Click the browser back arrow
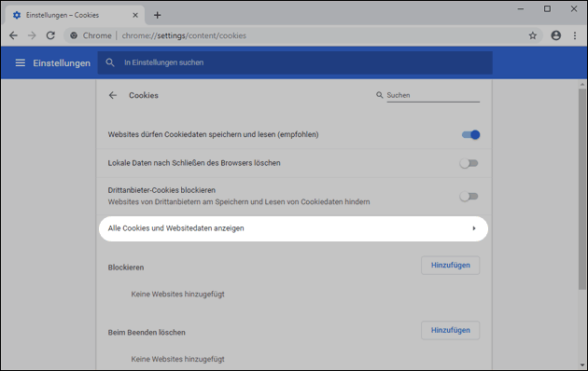Viewport: 588px width, 371px height. 13,35
